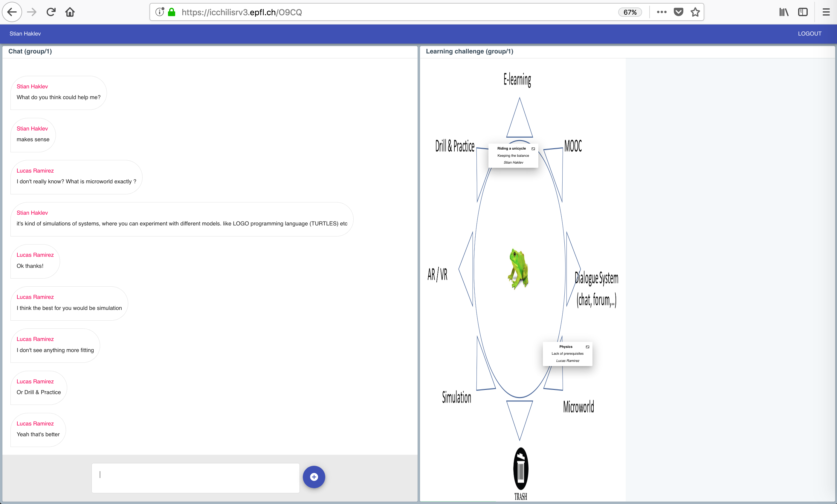
Task: Click the back navigation arrow
Action: point(12,12)
